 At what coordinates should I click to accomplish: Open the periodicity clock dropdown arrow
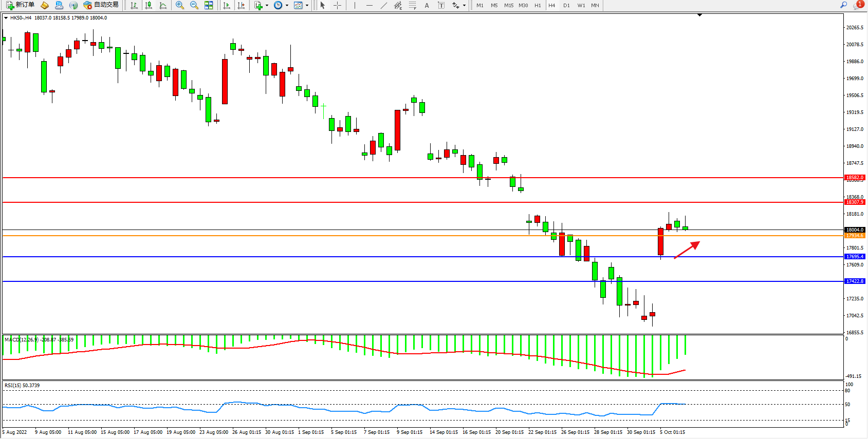tap(287, 5)
